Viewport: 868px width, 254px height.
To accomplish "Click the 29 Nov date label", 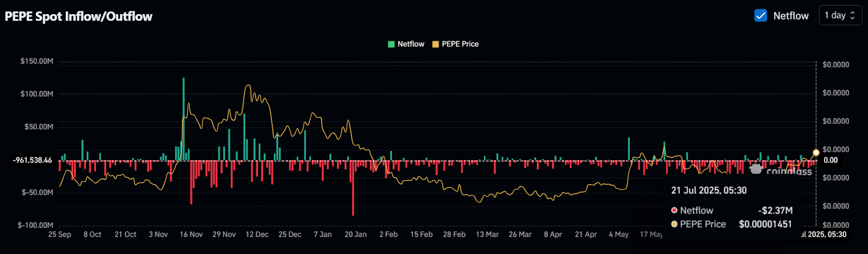I will coord(224,234).
